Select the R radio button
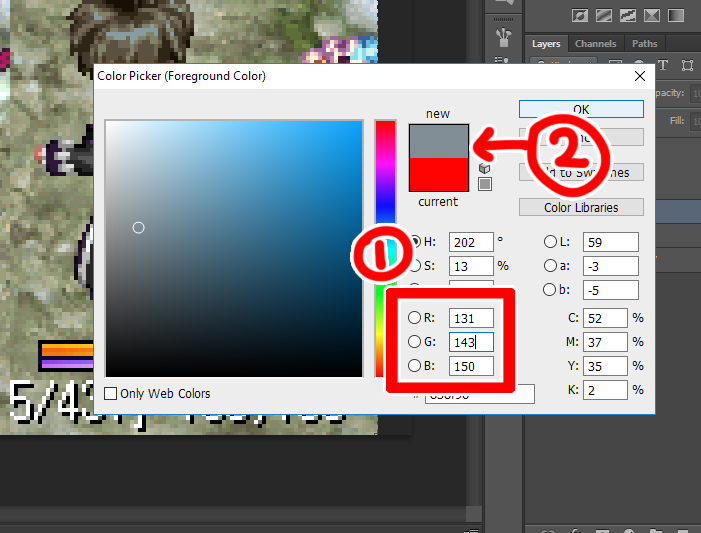Viewport: 701px width, 533px height. (414, 317)
